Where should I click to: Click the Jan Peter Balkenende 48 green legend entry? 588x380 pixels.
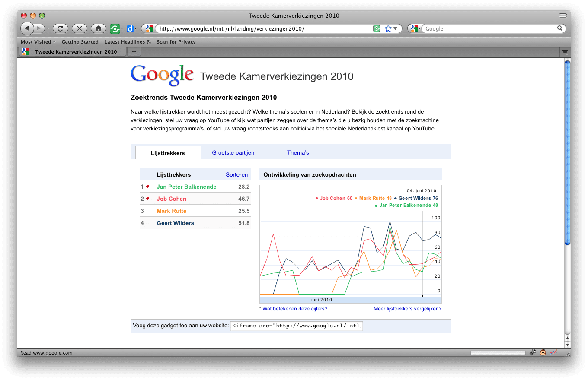point(406,205)
